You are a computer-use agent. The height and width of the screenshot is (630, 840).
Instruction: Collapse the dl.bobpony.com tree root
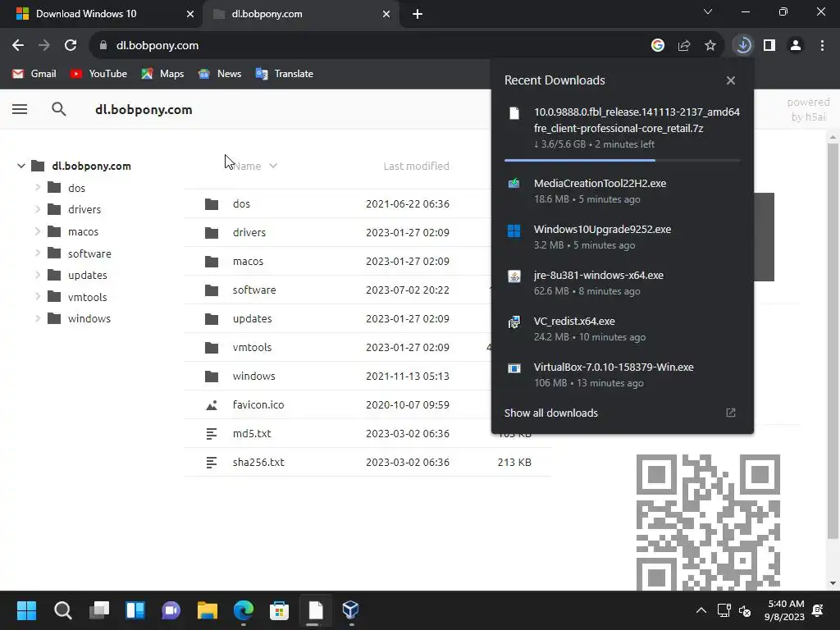[x=21, y=166]
